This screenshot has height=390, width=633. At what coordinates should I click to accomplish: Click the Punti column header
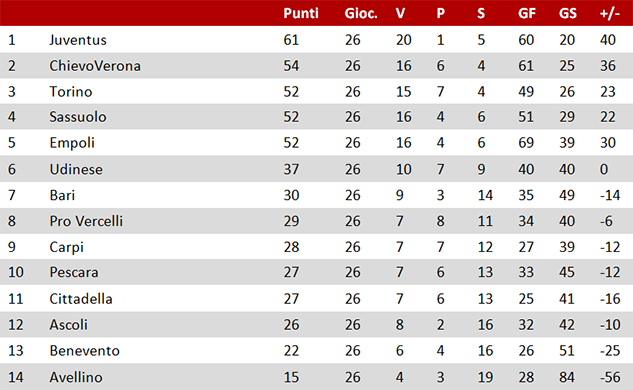pyautogui.click(x=301, y=13)
